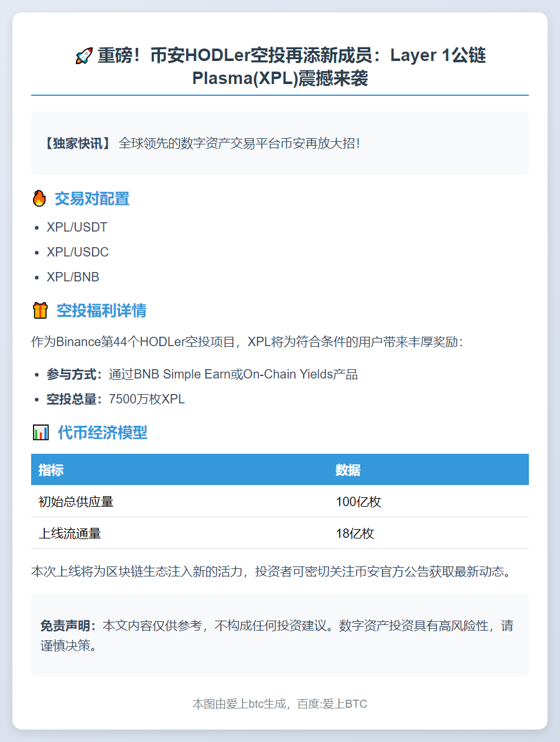Expand the 独家快讯 announcement box
Screen dimensions: 560x742
pos(280,143)
